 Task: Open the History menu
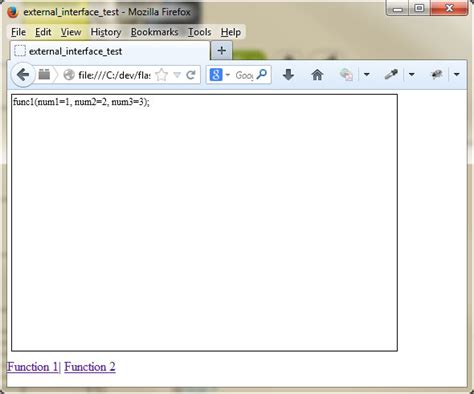point(106,32)
